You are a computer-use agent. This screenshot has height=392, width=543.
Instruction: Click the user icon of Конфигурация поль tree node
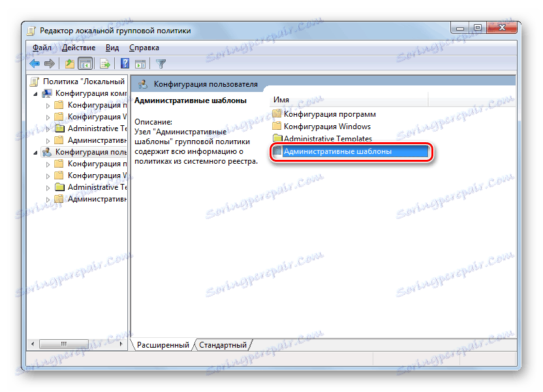click(x=47, y=152)
